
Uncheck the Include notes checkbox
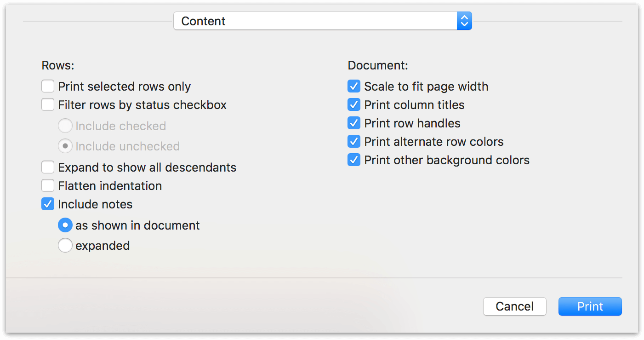point(48,204)
